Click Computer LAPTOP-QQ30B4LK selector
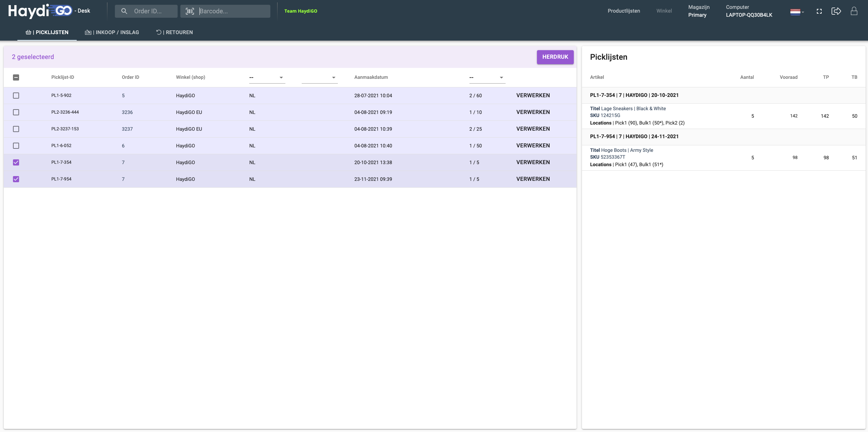The width and height of the screenshot is (868, 432). point(749,11)
